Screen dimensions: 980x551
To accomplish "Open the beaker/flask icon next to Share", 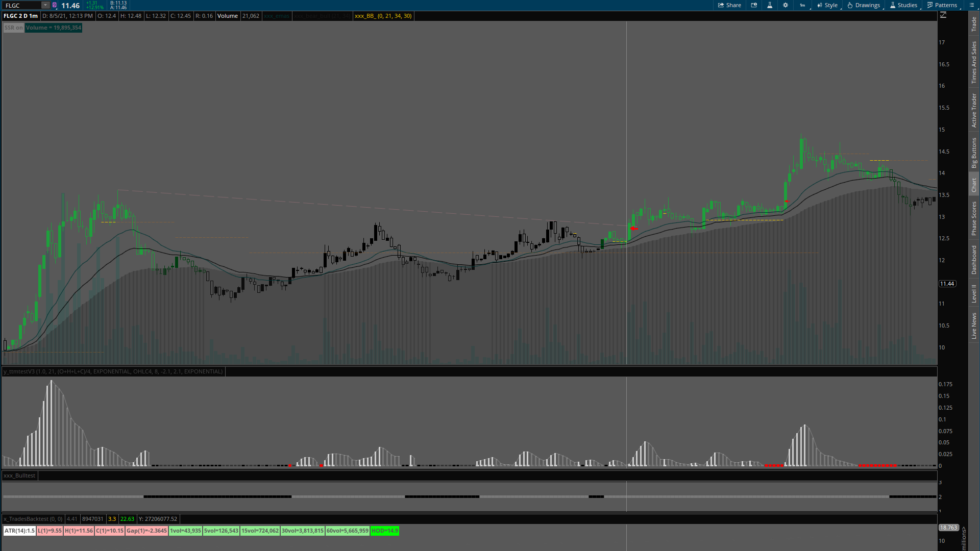I will [x=770, y=5].
